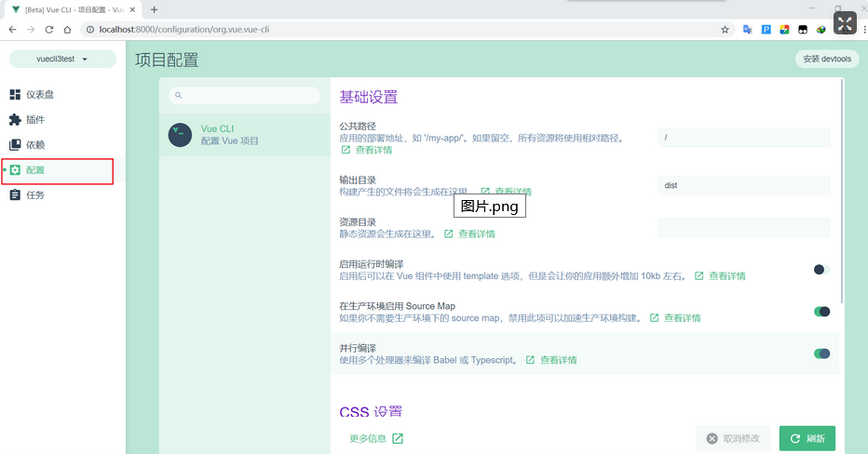Click the dashboard grid icon in sidebar

coord(15,95)
